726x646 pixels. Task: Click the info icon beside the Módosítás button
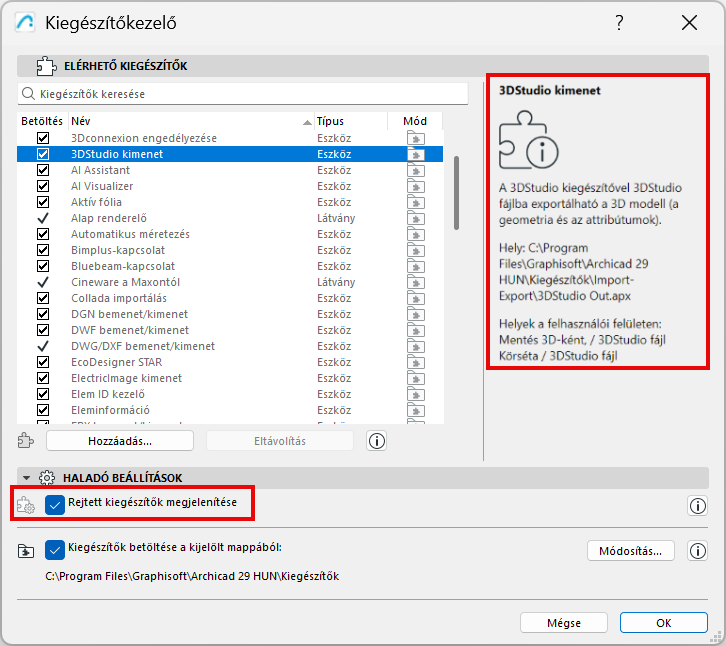[697, 551]
